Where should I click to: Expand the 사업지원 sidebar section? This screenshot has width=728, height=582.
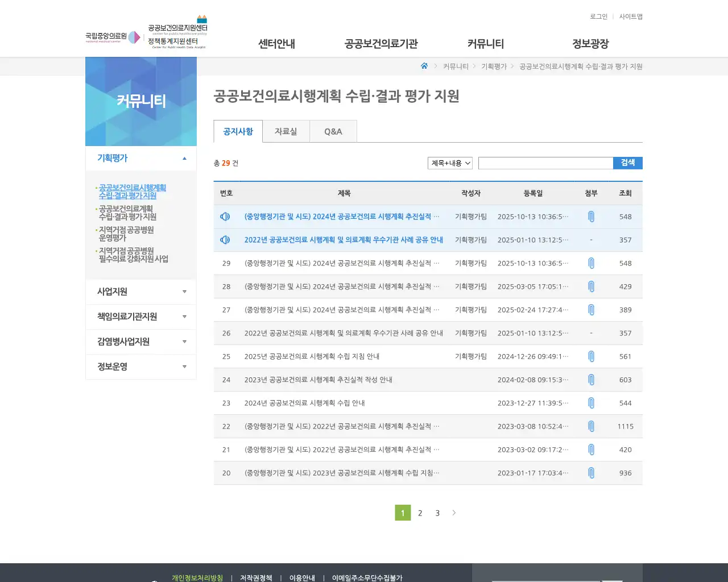click(140, 292)
